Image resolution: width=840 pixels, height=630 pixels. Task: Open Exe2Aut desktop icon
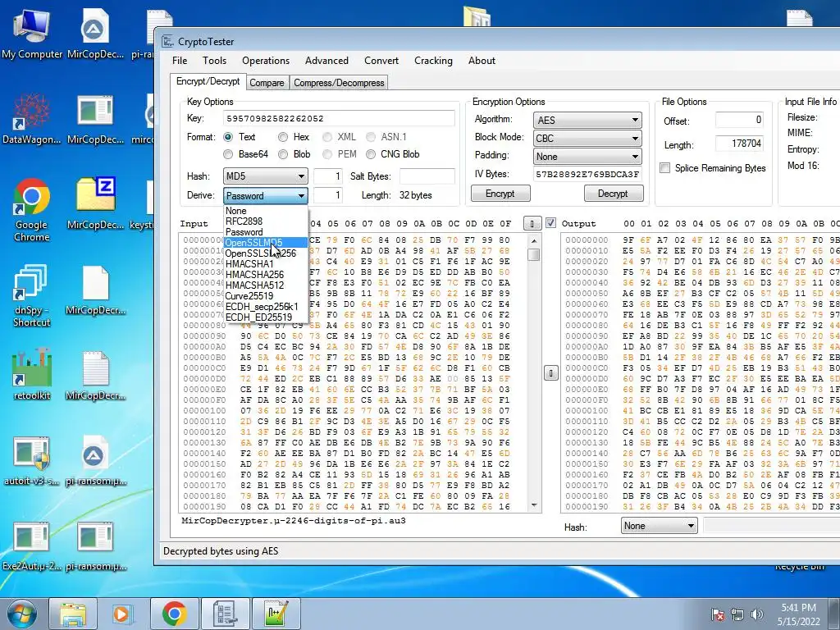click(32, 546)
